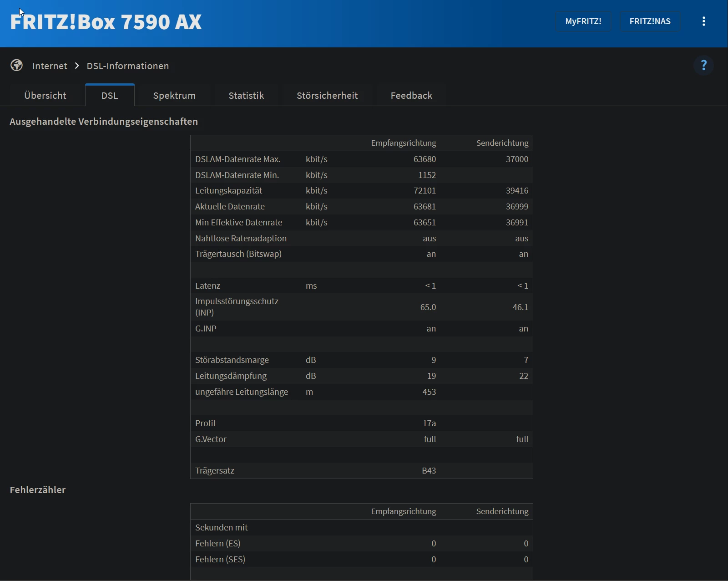This screenshot has height=581, width=728.
Task: Select the Leitungskapazität label
Action: click(x=228, y=191)
